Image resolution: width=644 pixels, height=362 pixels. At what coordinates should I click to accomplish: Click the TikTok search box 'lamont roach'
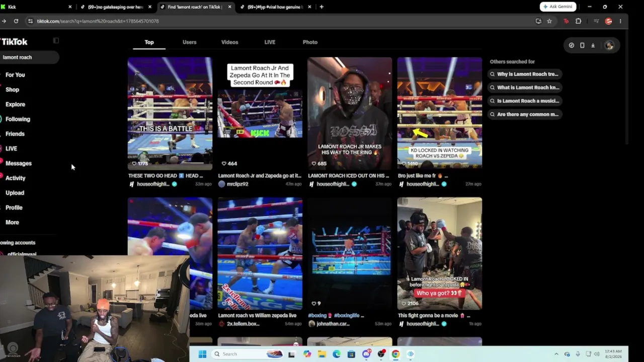tap(29, 57)
